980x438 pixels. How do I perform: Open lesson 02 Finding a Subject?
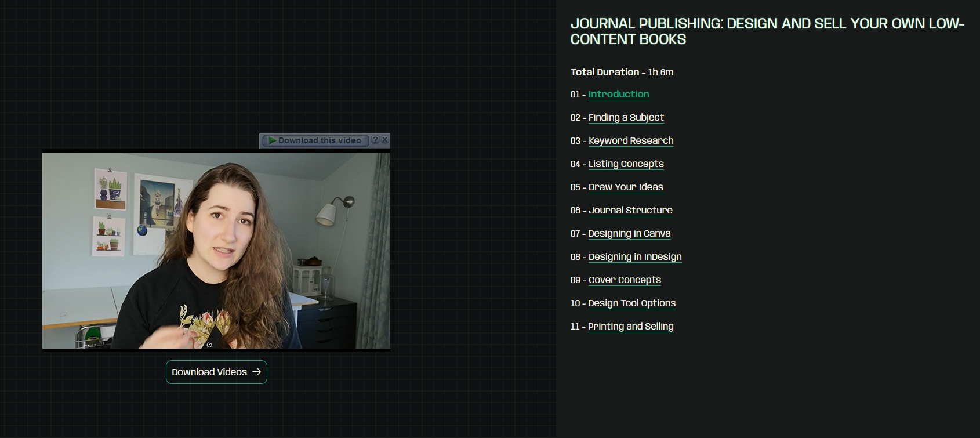pos(626,117)
